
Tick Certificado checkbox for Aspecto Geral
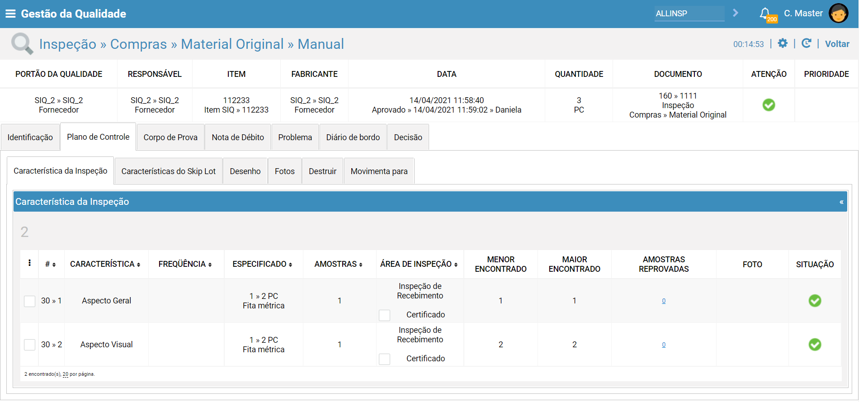[x=384, y=315]
